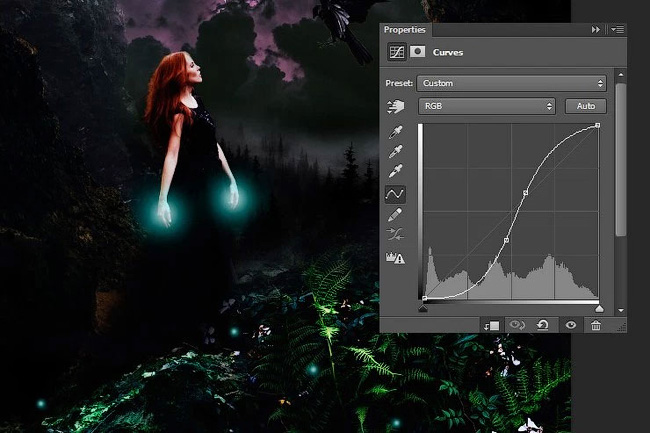Click the Properties panel scrollbar thumb

point(621,160)
